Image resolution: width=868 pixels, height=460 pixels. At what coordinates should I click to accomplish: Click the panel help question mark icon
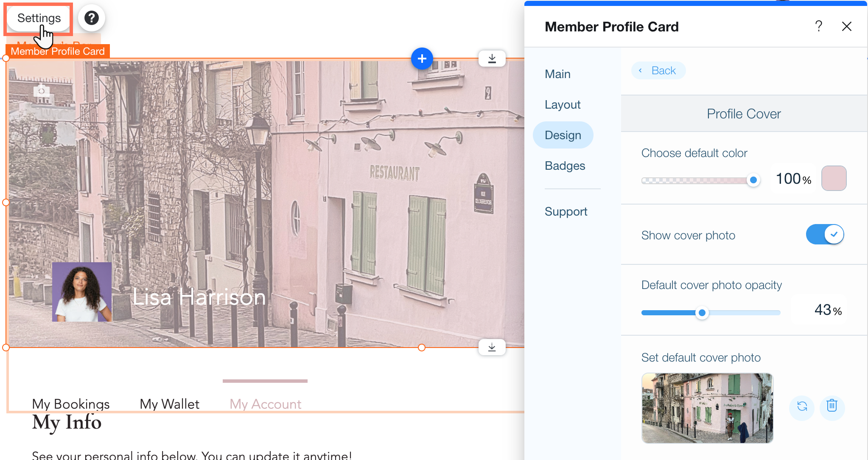(x=819, y=26)
